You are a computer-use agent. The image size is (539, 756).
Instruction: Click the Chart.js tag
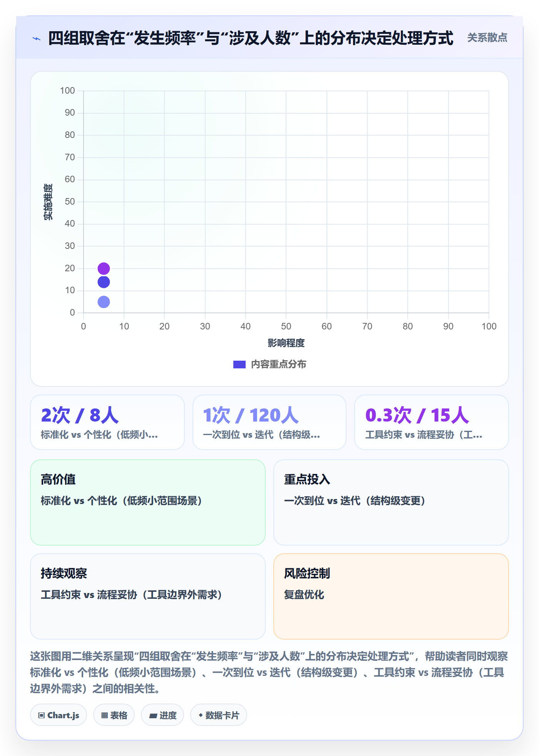(59, 715)
